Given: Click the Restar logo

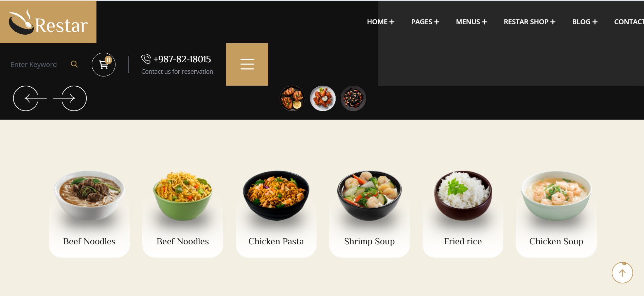Looking at the screenshot, I should tap(48, 22).
